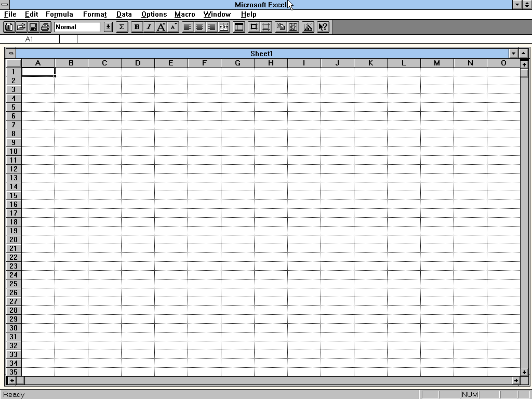The height and width of the screenshot is (399, 532).
Task: Select row 35 header
Action: (x=14, y=372)
